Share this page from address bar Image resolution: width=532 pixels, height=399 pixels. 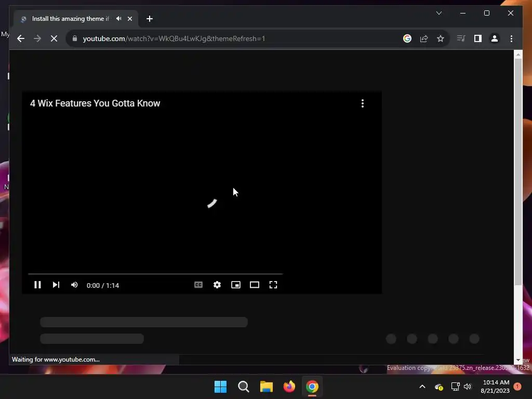(424, 38)
